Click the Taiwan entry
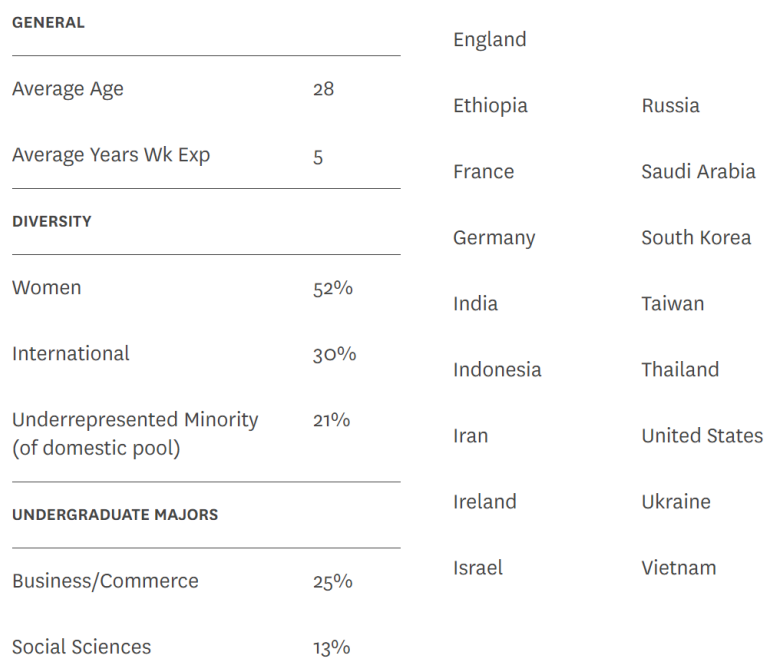The image size is (783, 672). pos(672,304)
